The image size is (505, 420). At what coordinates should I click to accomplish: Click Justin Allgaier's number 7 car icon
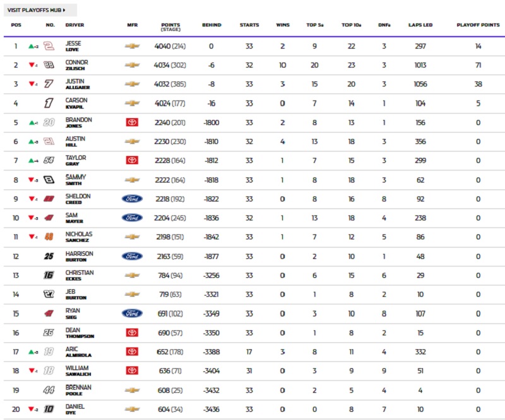coord(49,84)
